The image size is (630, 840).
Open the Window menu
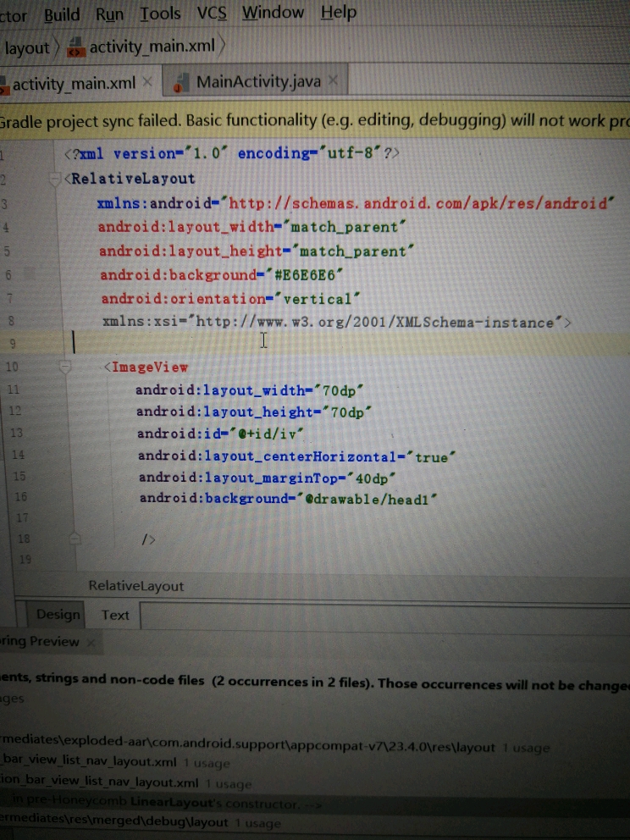[273, 12]
